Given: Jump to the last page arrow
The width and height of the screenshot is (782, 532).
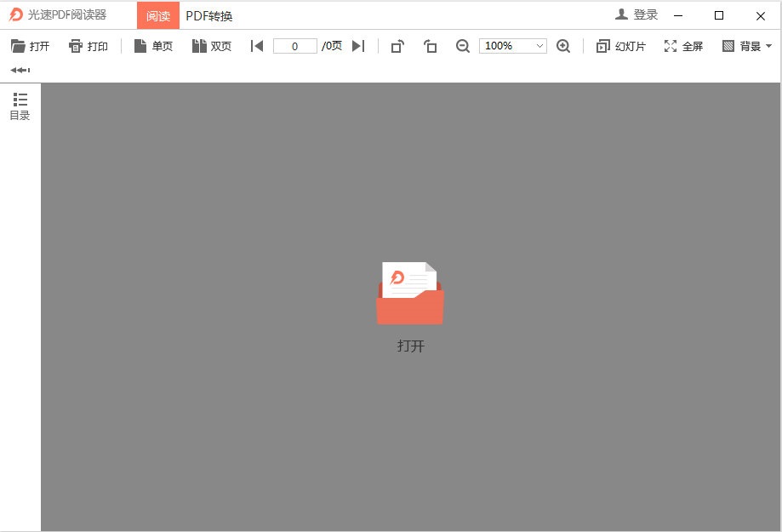Looking at the screenshot, I should click(358, 46).
